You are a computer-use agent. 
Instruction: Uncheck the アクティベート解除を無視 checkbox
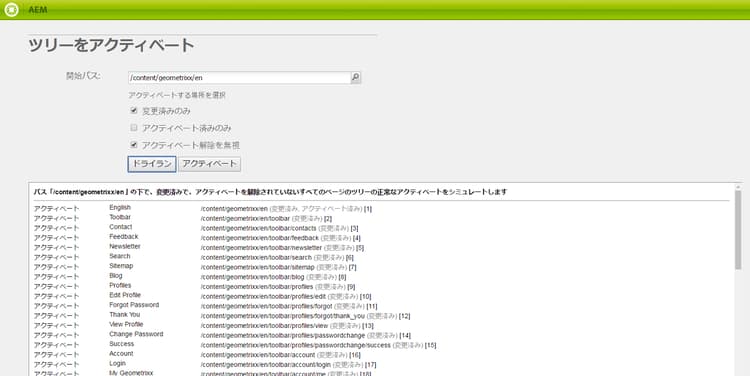(x=134, y=144)
